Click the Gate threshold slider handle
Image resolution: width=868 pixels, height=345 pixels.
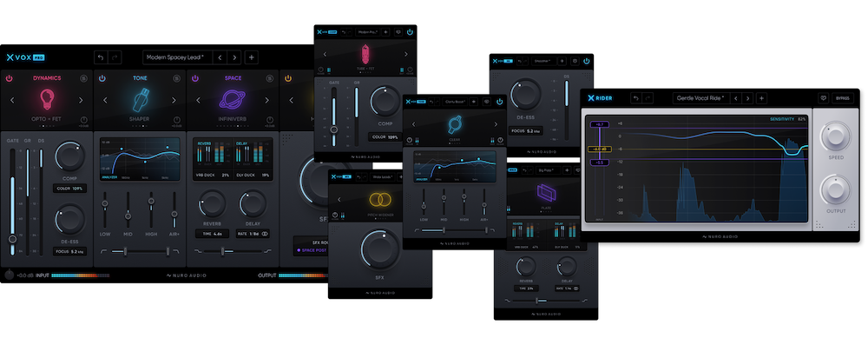[12, 239]
